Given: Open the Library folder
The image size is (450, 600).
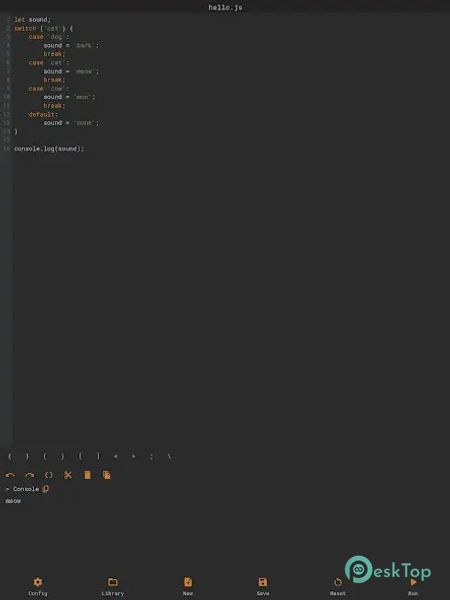Looking at the screenshot, I should [x=112, y=586].
